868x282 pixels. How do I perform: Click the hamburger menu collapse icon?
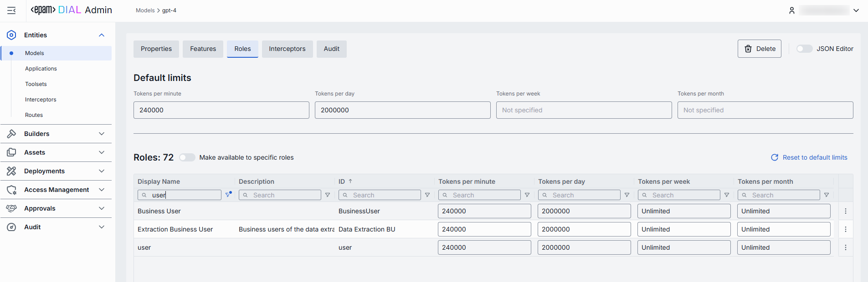pos(11,10)
